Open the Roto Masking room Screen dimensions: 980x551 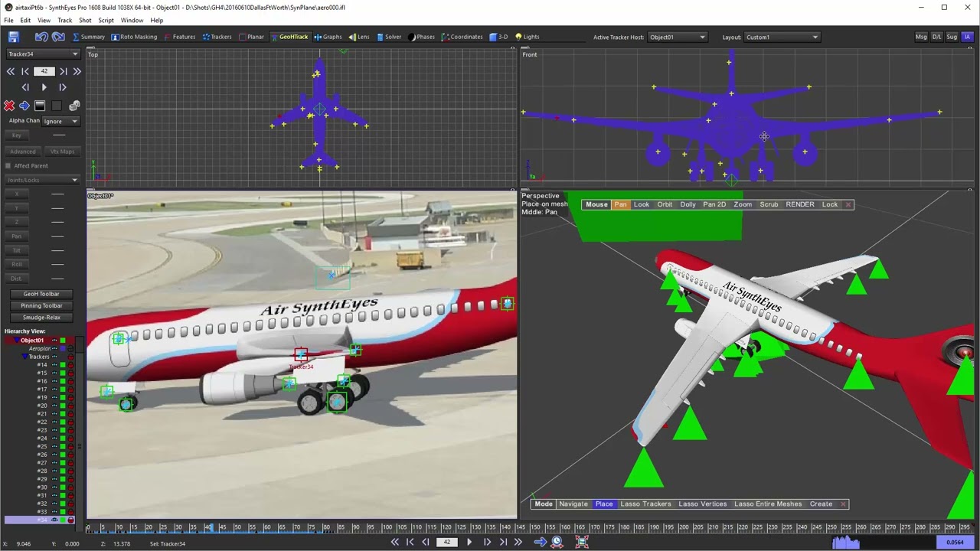134,37
